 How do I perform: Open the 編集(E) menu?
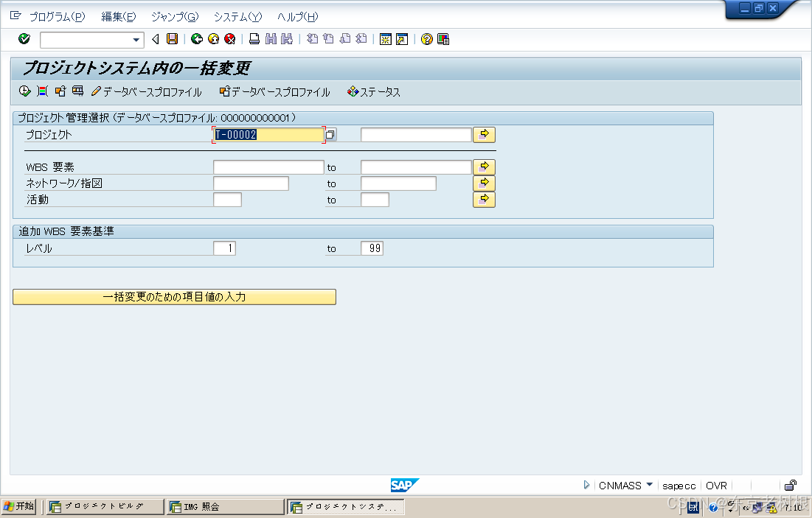point(118,16)
